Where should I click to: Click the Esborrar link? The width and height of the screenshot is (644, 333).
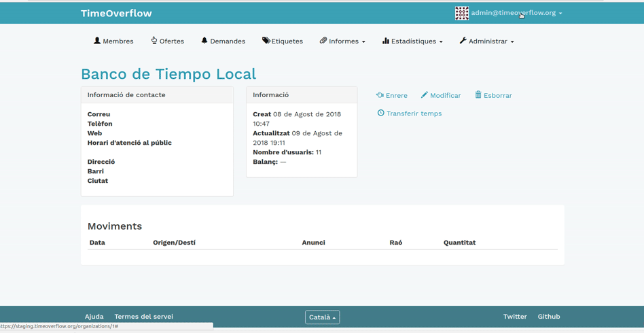pyautogui.click(x=494, y=95)
